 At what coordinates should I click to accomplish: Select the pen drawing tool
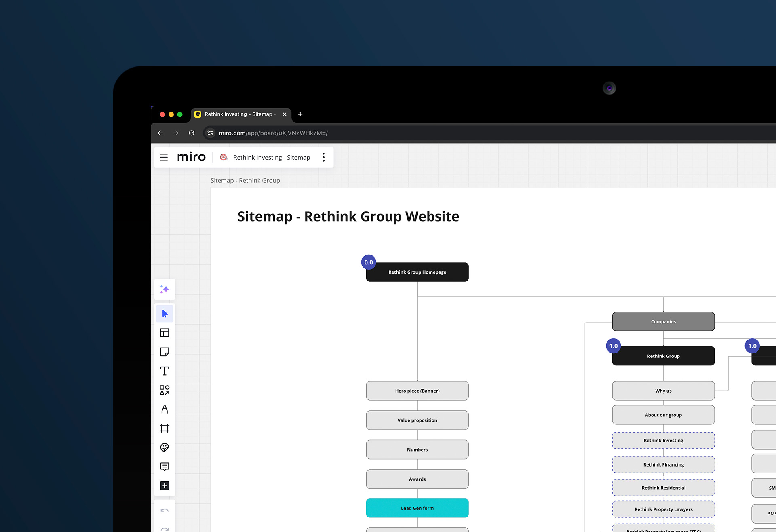coord(164,409)
